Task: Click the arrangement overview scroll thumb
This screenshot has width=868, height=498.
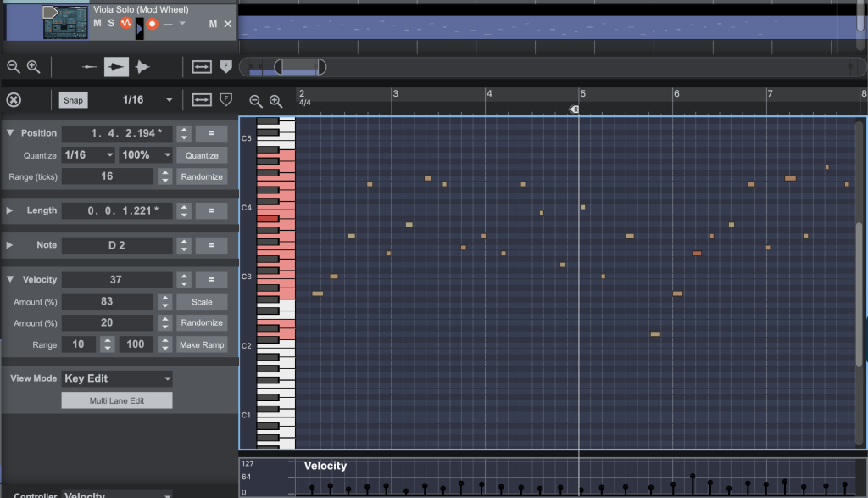Action: 301,67
